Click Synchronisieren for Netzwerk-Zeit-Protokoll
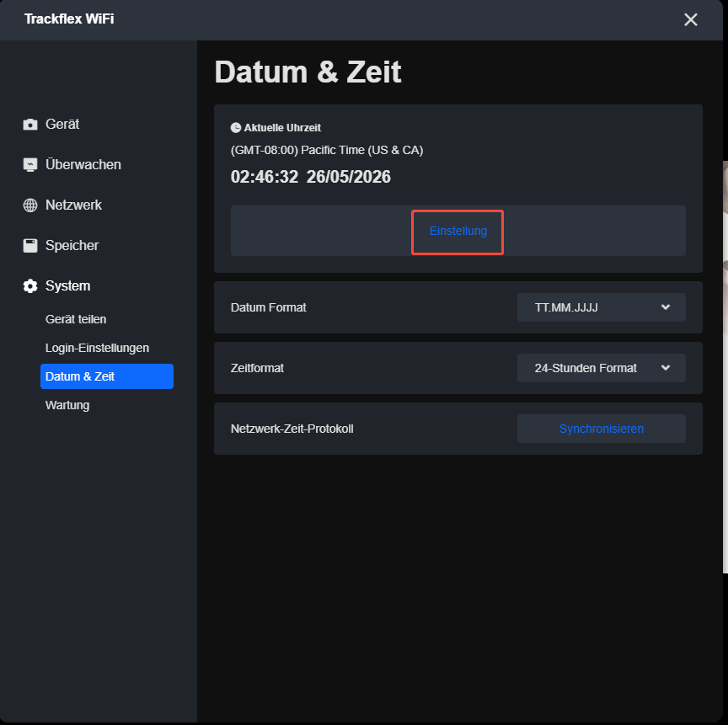 point(602,429)
